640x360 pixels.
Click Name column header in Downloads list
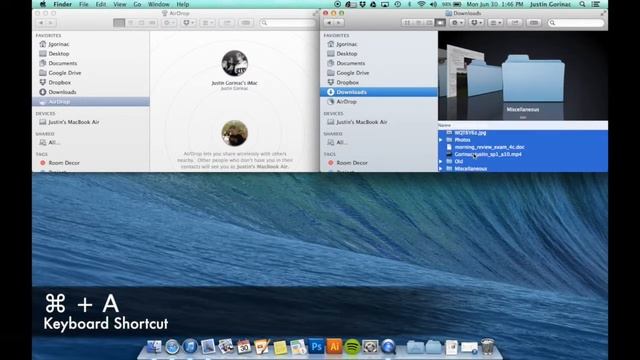click(x=523, y=125)
